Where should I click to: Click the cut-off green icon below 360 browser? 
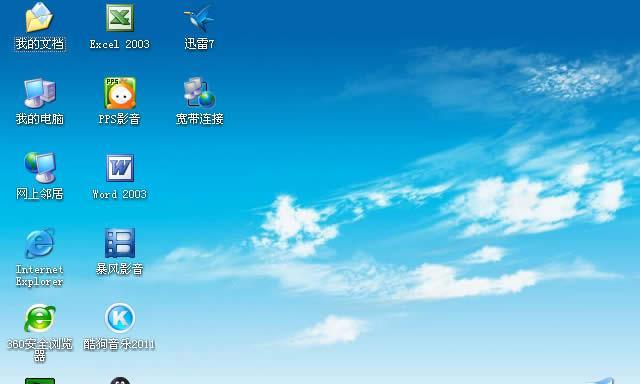[x=40, y=381]
